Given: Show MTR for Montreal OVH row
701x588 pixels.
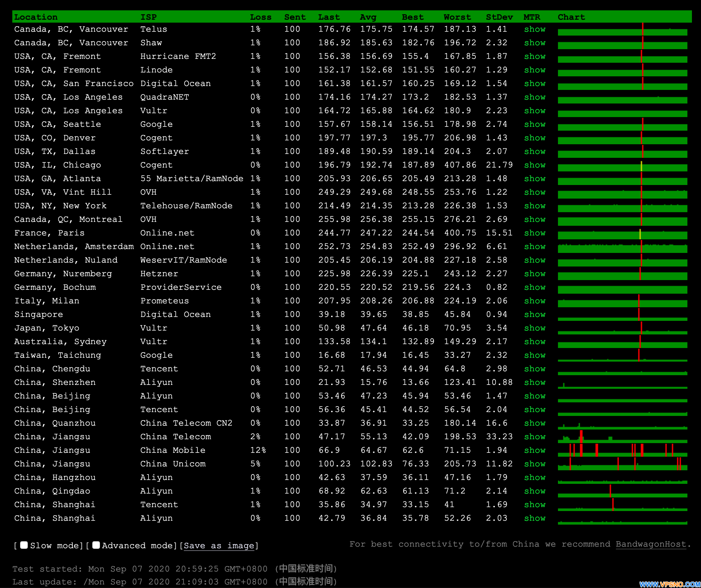Looking at the screenshot, I should [x=535, y=220].
